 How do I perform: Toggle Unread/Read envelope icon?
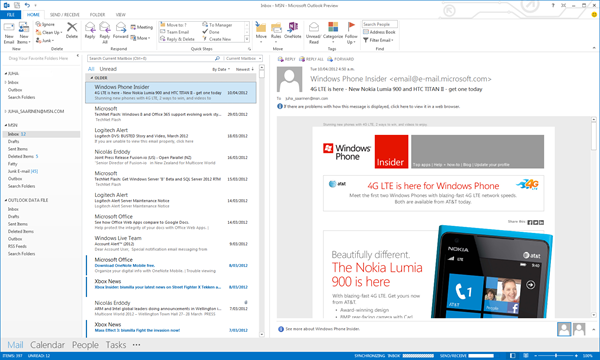point(314,27)
